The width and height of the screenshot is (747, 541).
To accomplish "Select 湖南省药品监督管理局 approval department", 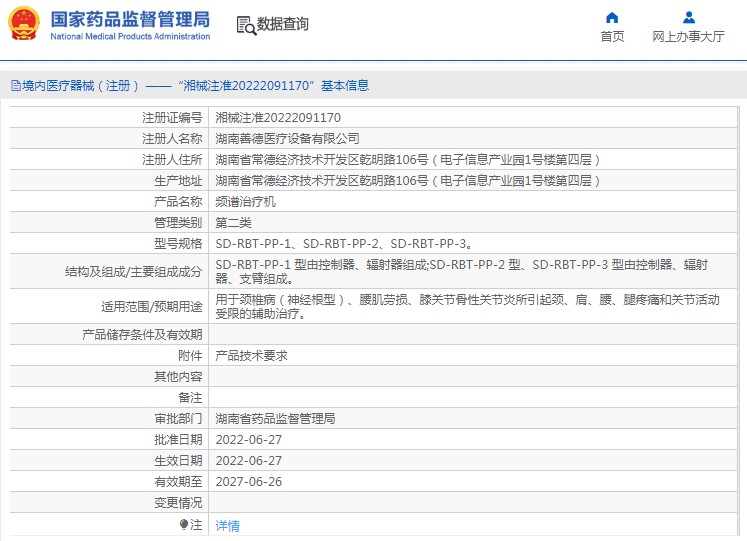I will pyautogui.click(x=275, y=419).
